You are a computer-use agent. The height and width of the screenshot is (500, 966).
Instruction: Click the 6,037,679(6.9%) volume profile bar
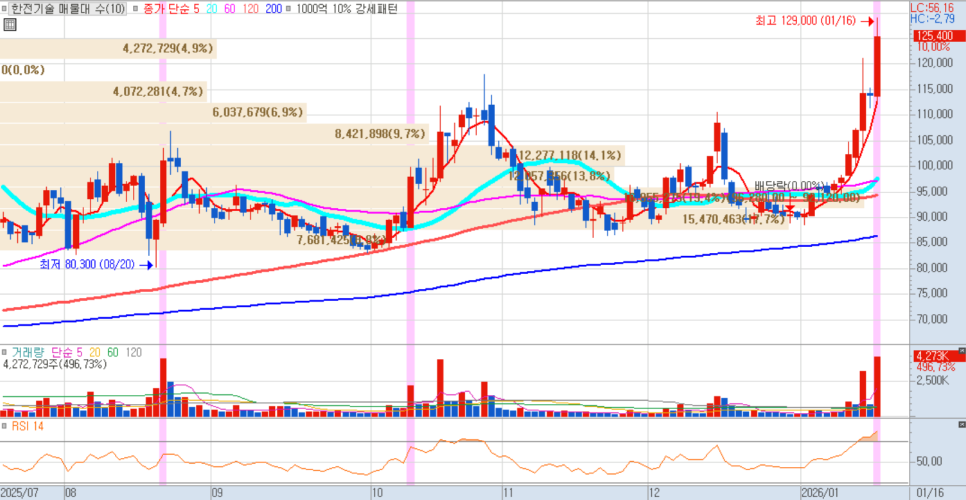(x=153, y=113)
